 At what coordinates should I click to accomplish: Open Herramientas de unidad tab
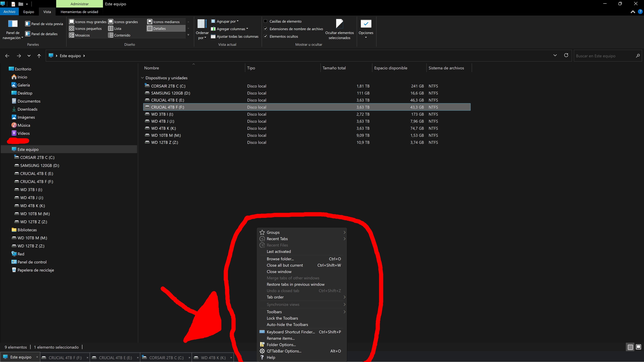[79, 12]
